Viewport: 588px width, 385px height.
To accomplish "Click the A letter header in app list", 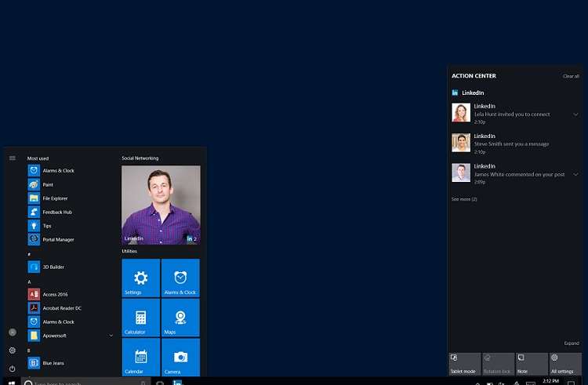I will coord(29,282).
